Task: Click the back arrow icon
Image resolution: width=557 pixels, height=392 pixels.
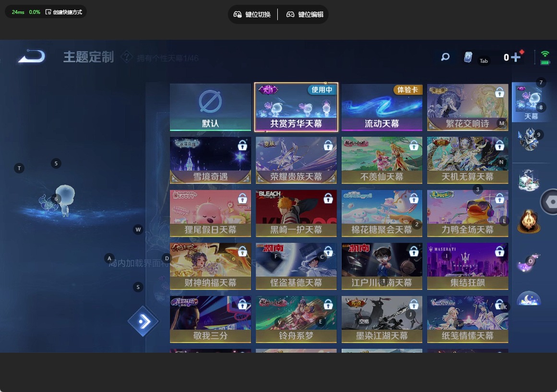Action: (x=32, y=57)
